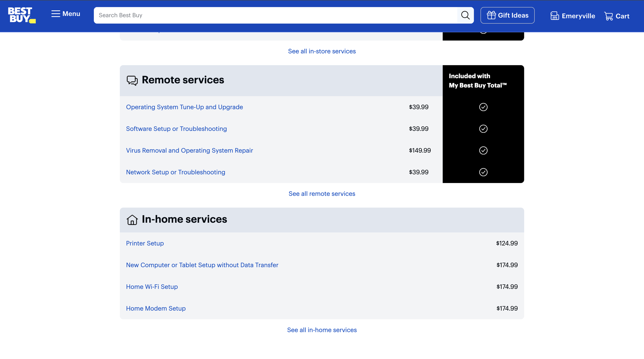Click the In-home services house icon
The image size is (644, 359).
132,220
